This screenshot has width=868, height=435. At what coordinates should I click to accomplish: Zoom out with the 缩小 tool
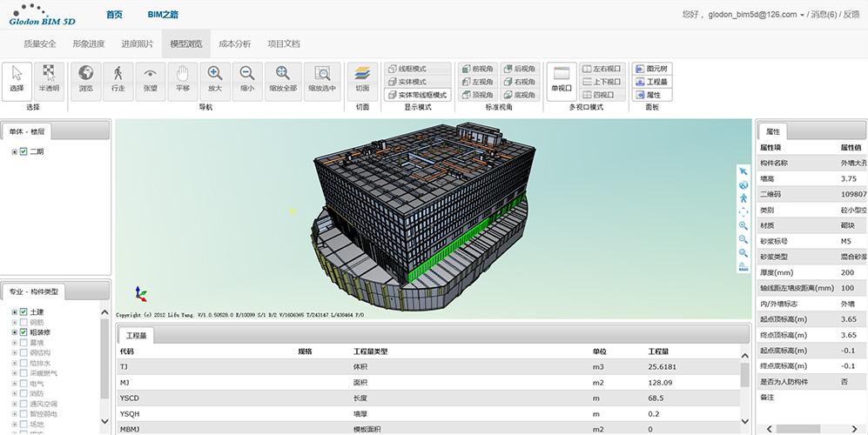pos(247,79)
